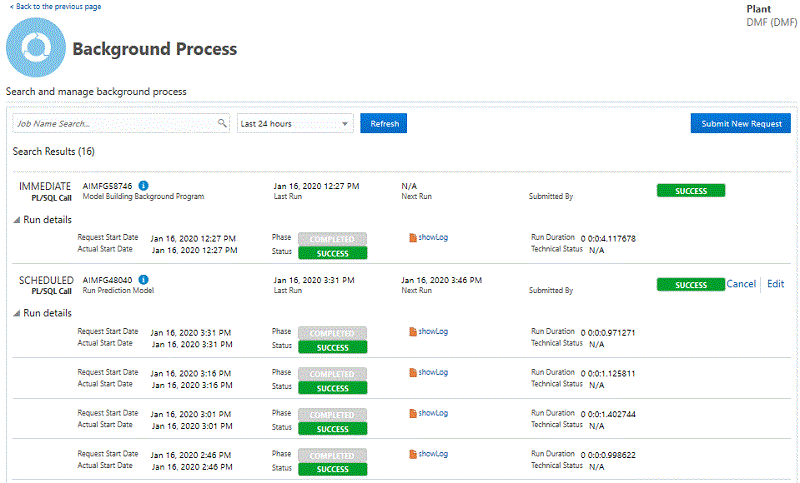Click run duration value 0 0:0:4.117678

tap(608, 238)
